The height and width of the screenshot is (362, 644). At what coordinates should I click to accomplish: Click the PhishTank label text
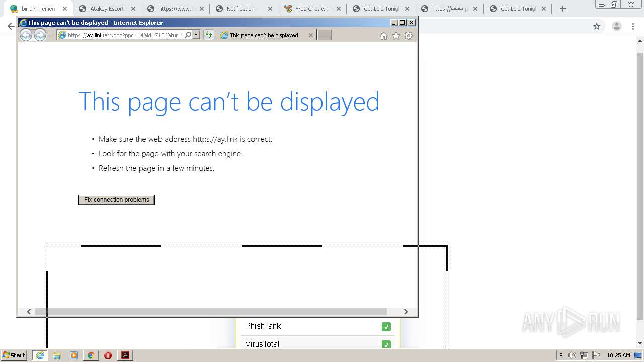click(263, 326)
